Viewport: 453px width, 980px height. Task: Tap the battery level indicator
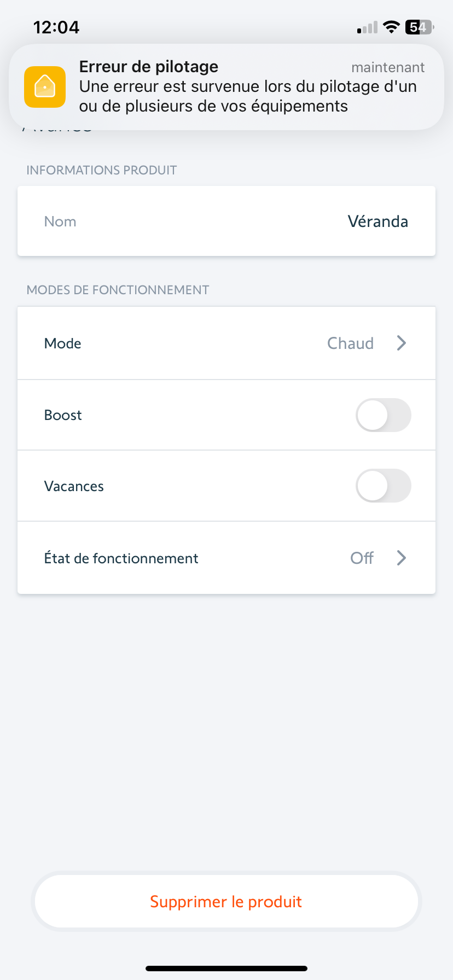(x=419, y=27)
